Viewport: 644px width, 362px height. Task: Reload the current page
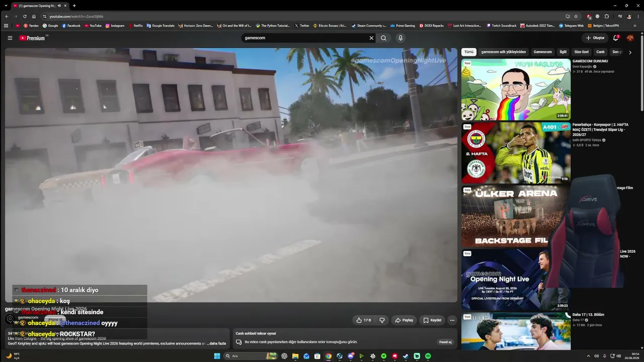coord(25,16)
